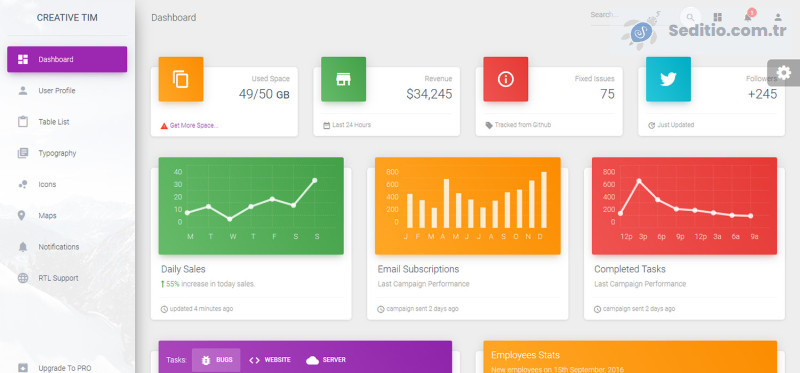The width and height of the screenshot is (800, 373).
Task: Click the +245 followers value
Action: point(762,94)
